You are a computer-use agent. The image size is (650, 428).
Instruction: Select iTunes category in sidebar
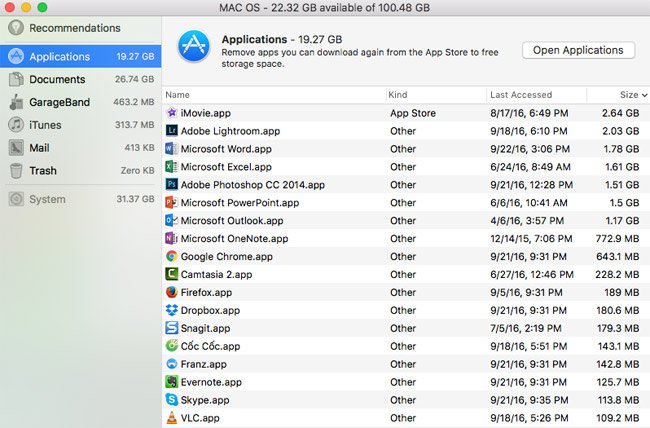80,125
